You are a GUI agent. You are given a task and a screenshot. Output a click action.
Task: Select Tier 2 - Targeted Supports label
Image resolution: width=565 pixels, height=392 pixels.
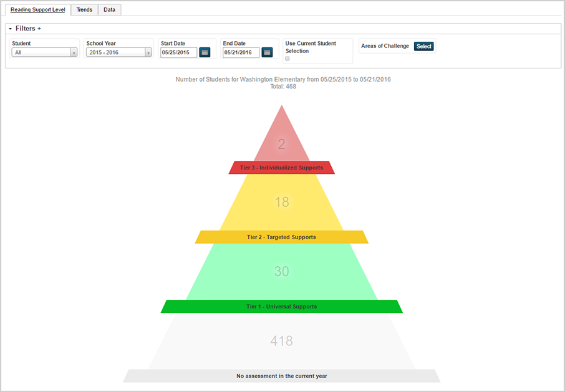click(282, 237)
